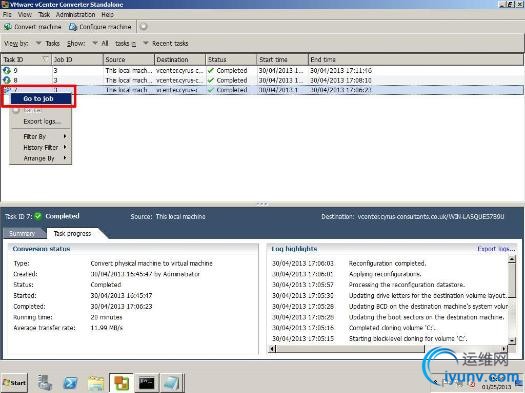Screen dimensions: 525x393
Task: Click the '20 minutes' running time value
Action: coord(106,317)
